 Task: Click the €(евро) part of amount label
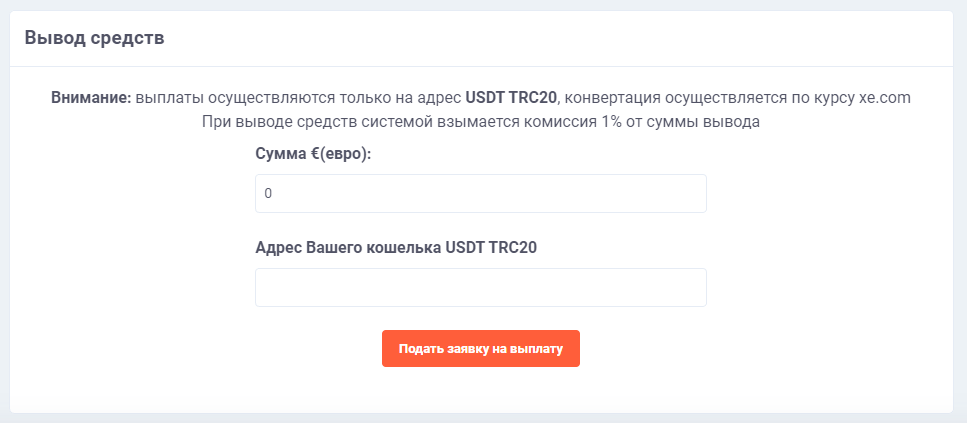point(341,155)
